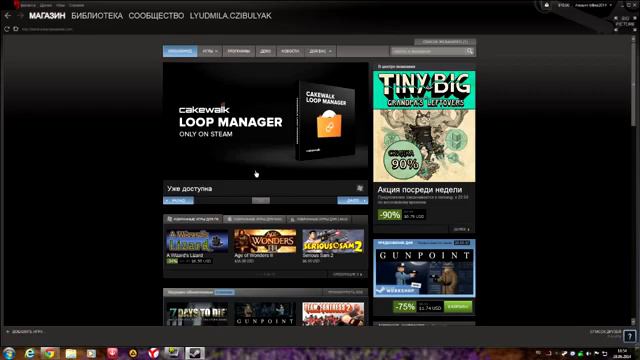The width and height of the screenshot is (640, 360).
Task: Click the store search input field
Action: pos(428,51)
